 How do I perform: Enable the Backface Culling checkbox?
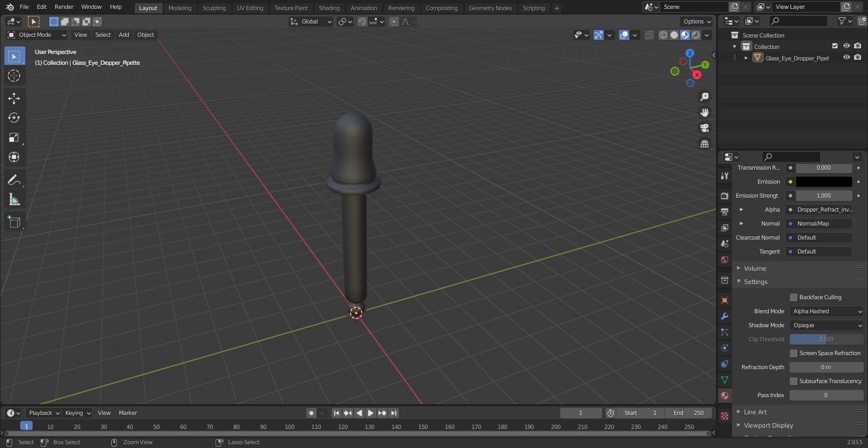[x=794, y=297]
